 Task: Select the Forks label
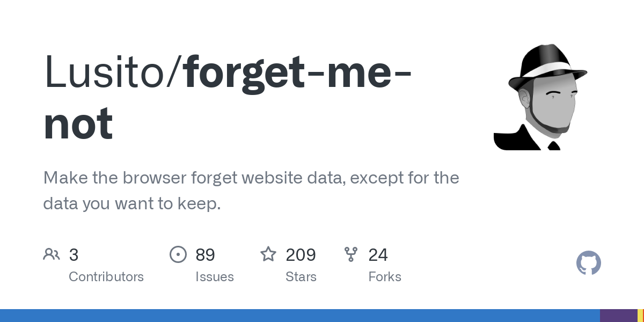point(385,277)
